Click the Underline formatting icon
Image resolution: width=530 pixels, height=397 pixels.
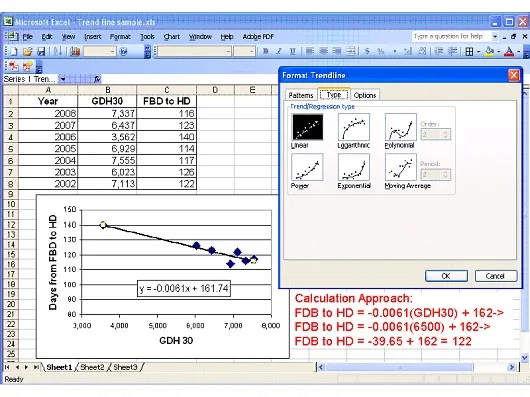(292, 51)
